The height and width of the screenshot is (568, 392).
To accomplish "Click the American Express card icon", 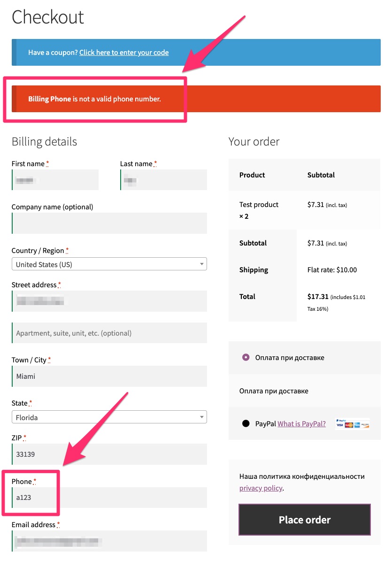I will 357,425.
